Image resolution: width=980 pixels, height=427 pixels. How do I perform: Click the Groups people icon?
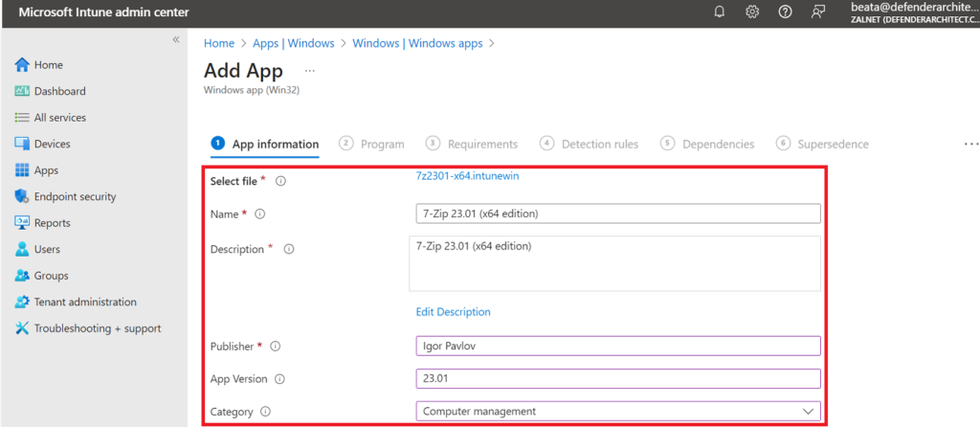[23, 275]
